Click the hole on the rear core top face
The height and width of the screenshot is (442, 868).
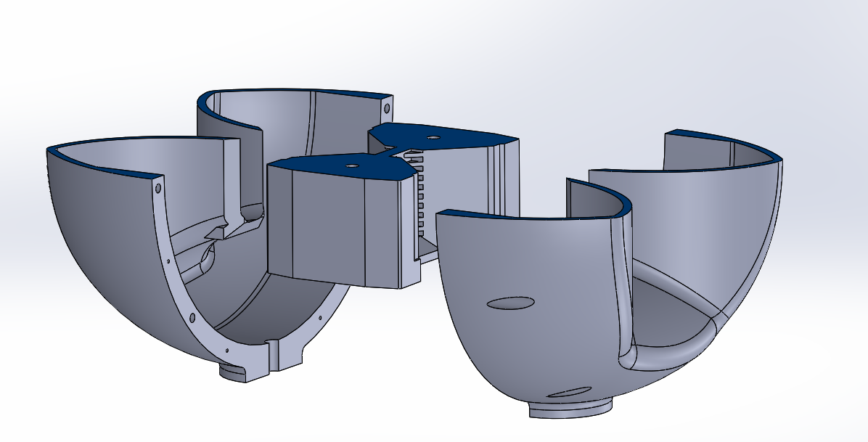[x=434, y=138]
